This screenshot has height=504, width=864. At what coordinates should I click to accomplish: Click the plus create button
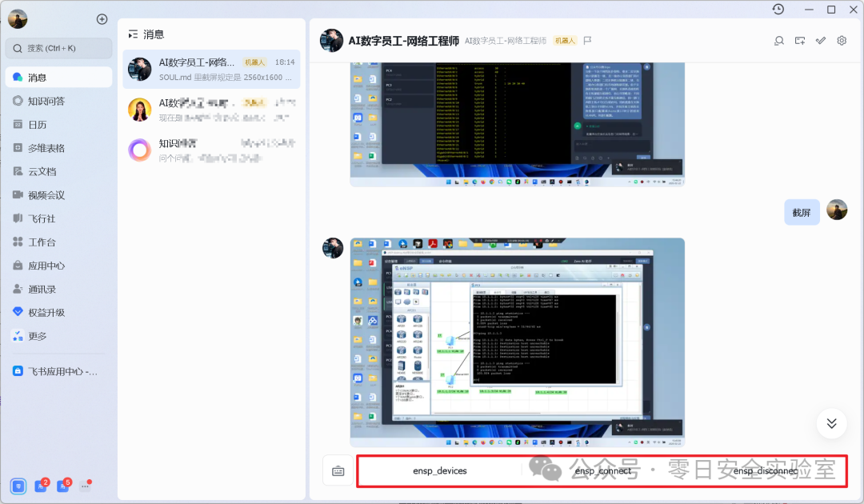[x=102, y=19]
